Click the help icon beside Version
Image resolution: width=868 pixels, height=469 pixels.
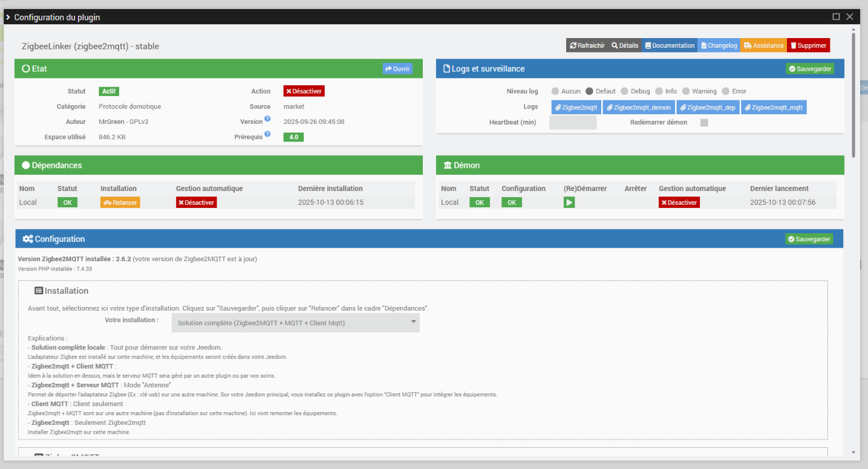point(267,119)
